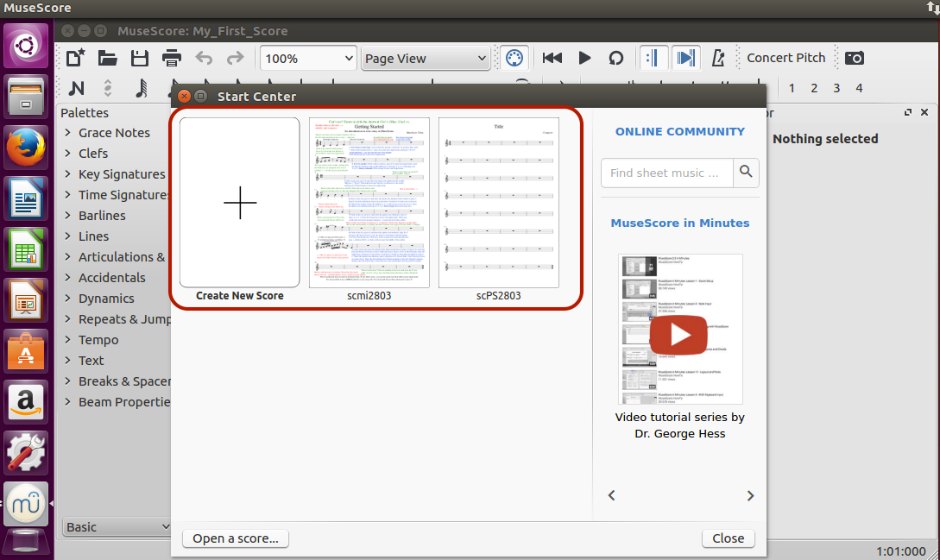
Task: Open System Settings from the dock
Action: tap(26, 453)
